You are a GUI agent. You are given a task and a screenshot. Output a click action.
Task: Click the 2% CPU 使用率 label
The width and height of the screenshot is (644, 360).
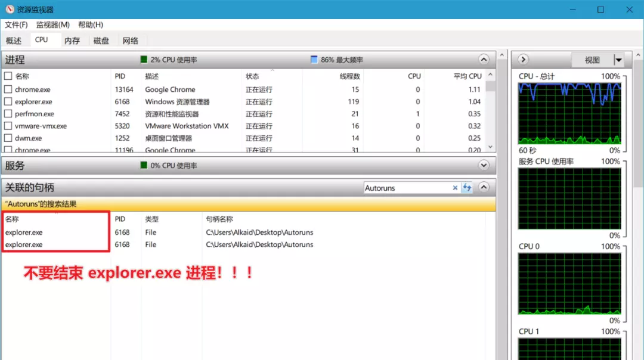[x=174, y=60]
